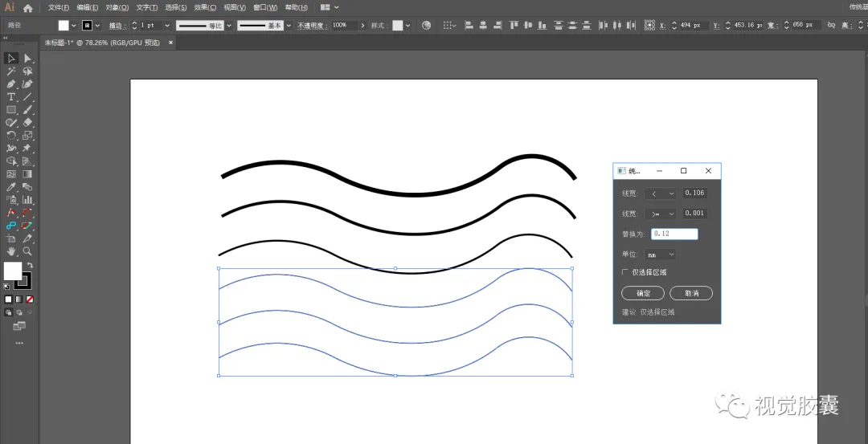Select the Eyedropper tool
Screen dimensions: 868x444
[x=11, y=187]
